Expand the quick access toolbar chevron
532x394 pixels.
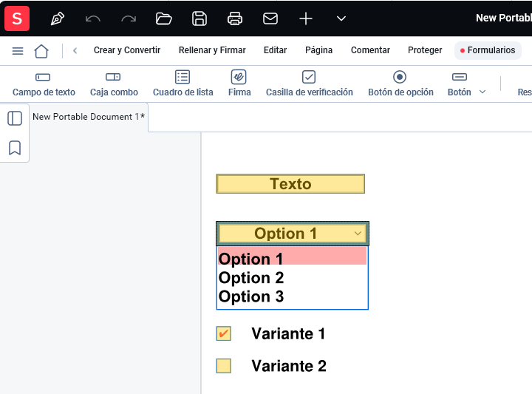tap(341, 18)
